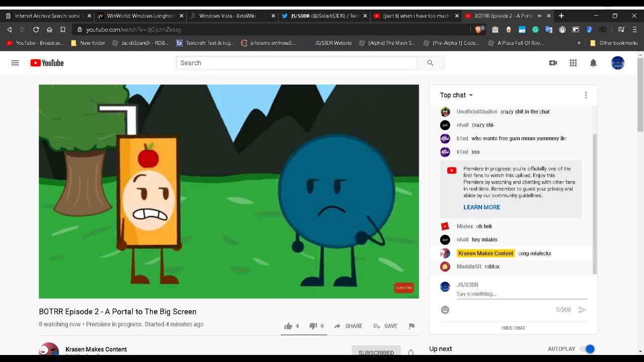Screen dimensions: 644x362
Task: Toggle the Autoplay switch
Action: coord(587,349)
